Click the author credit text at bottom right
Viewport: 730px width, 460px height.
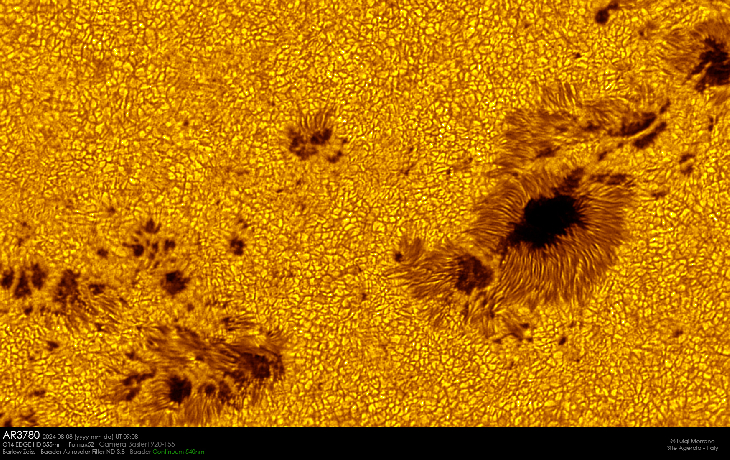[x=690, y=440]
